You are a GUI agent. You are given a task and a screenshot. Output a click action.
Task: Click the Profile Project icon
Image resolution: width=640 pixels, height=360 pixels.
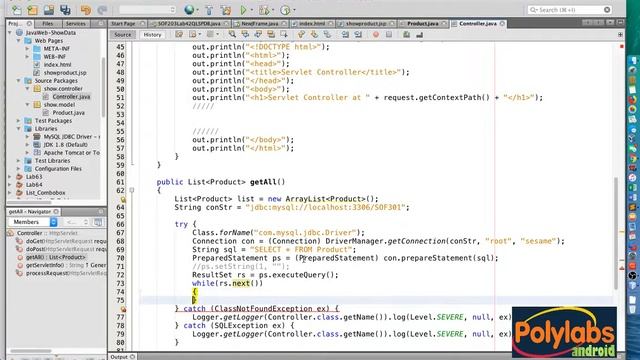pyautogui.click(x=285, y=10)
